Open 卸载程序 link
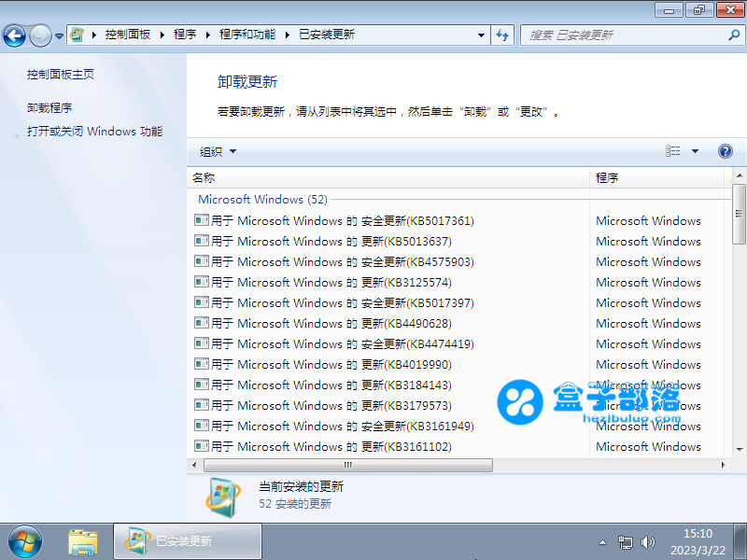This screenshot has width=747, height=560. 49,107
